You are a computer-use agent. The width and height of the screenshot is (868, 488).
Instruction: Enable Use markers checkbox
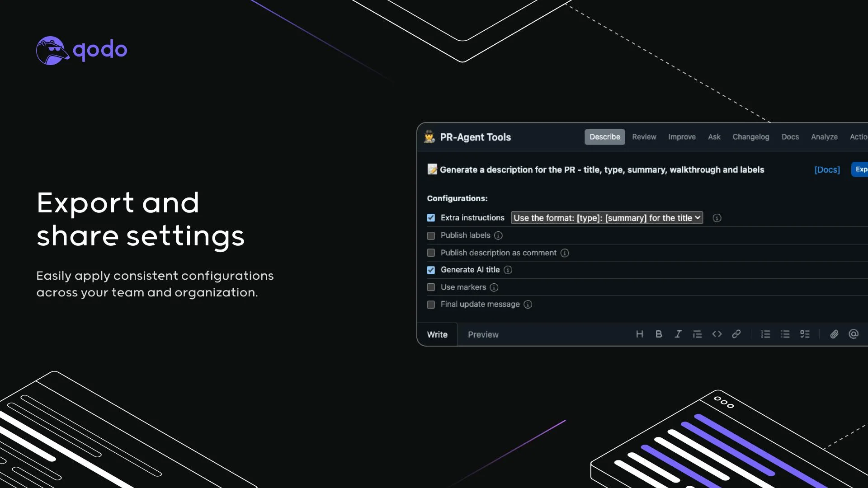pyautogui.click(x=431, y=287)
